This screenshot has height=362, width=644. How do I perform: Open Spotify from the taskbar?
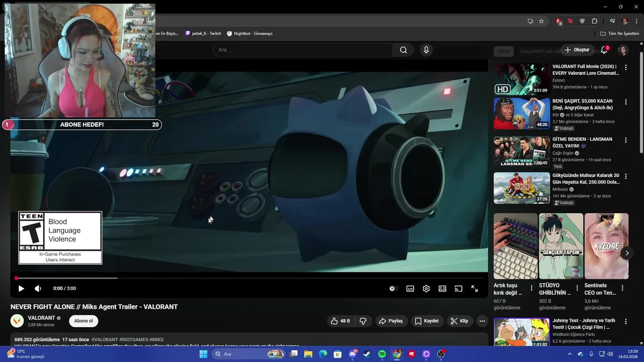tap(382, 354)
